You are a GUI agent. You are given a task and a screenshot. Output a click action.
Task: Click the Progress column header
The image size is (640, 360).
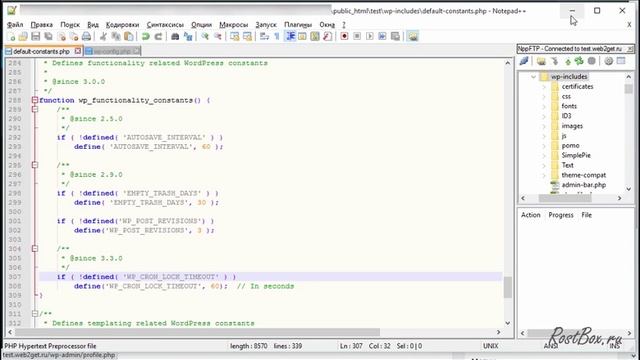click(561, 215)
